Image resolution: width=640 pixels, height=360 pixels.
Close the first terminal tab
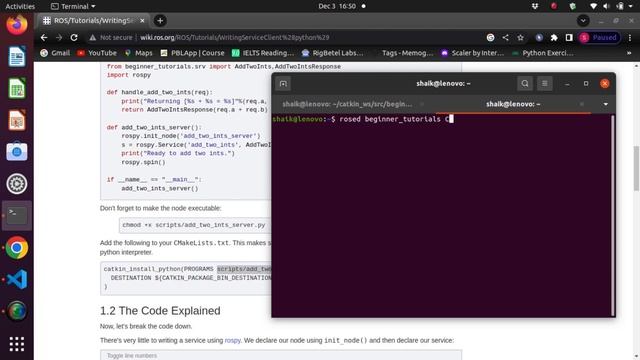click(x=422, y=104)
